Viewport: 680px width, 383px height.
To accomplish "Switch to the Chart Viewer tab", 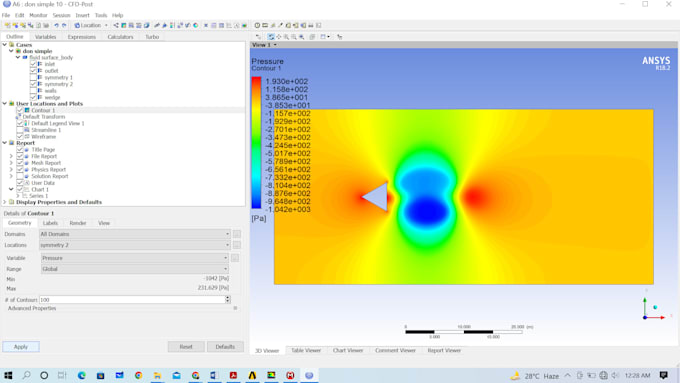I will [x=348, y=350].
